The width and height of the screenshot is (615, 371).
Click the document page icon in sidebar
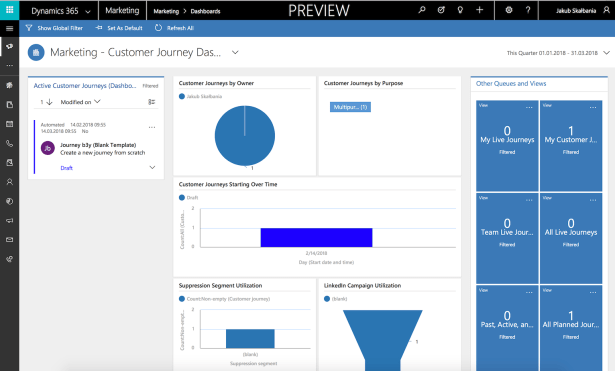click(x=9, y=105)
